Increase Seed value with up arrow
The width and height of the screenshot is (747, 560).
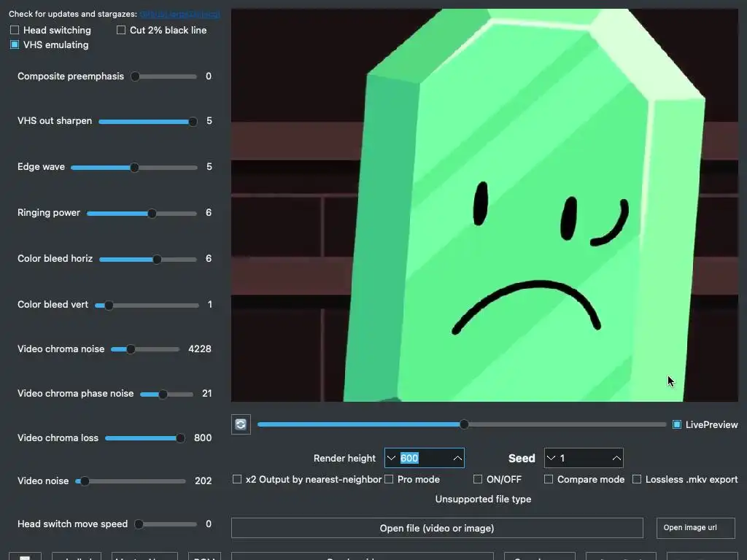tap(616, 458)
